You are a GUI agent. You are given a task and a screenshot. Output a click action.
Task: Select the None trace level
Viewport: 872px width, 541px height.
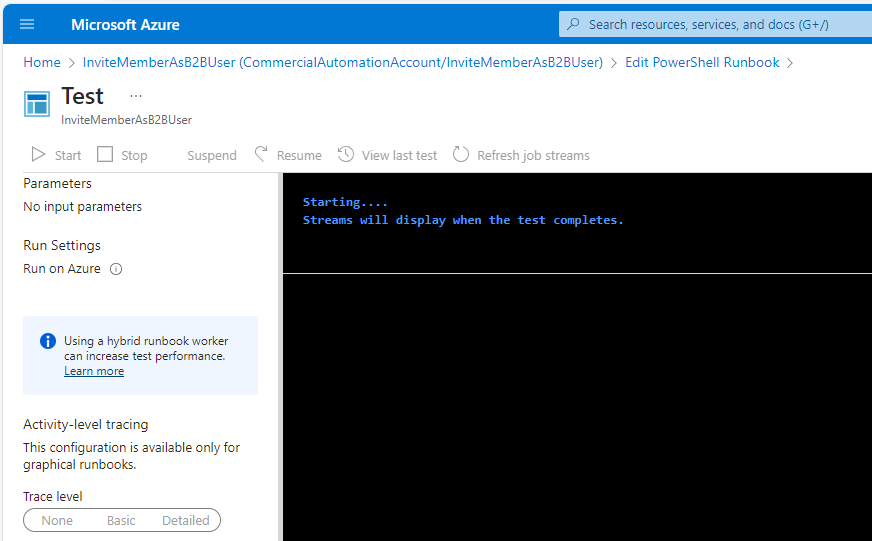57,520
